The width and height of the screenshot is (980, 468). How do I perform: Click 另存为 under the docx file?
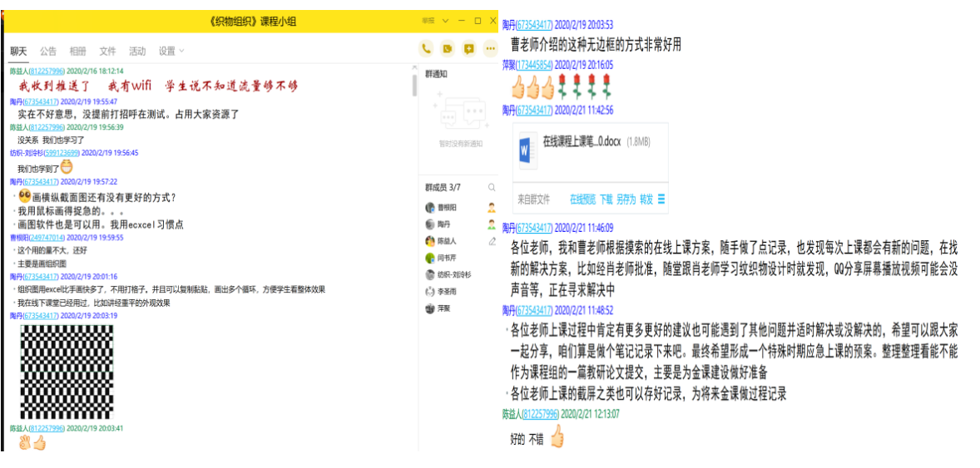pyautogui.click(x=626, y=200)
